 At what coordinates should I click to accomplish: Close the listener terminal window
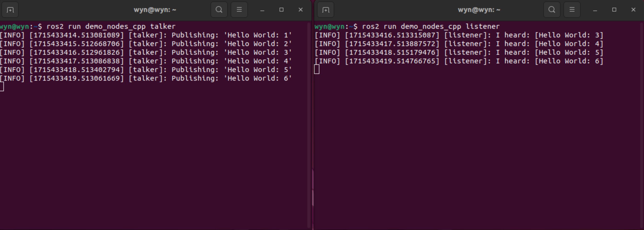(x=633, y=10)
